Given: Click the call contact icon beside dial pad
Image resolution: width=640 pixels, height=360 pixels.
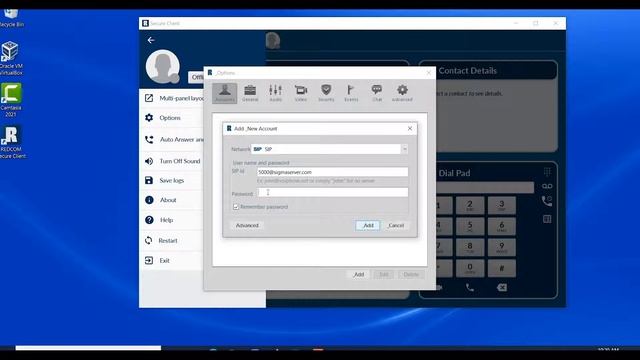Looking at the screenshot, I should click(547, 201).
